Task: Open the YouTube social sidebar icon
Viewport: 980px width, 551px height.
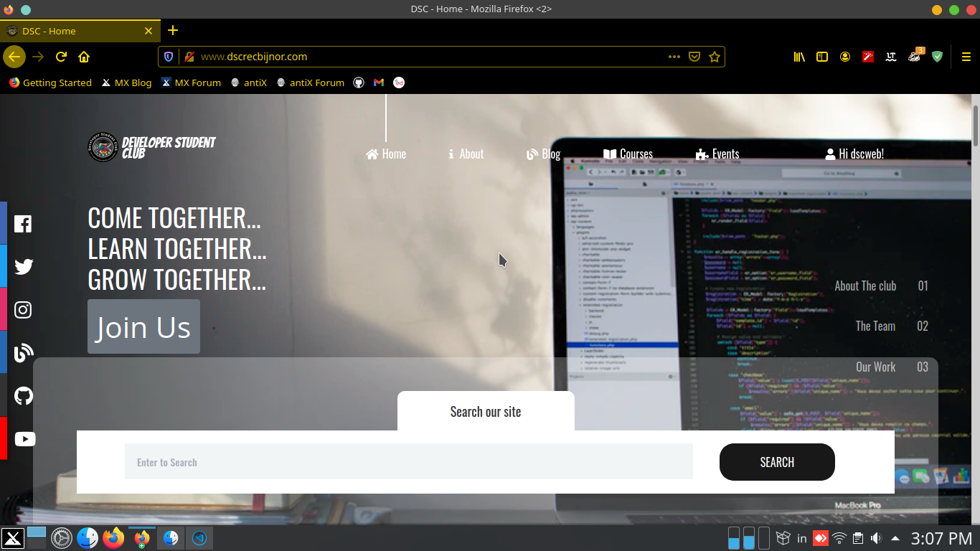Action: pos(24,439)
